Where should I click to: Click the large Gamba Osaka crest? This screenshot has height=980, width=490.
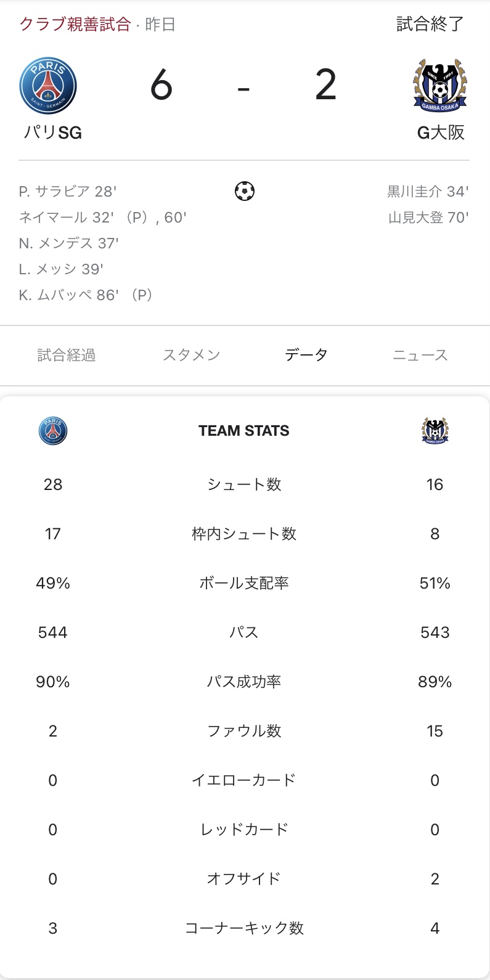coord(439,86)
